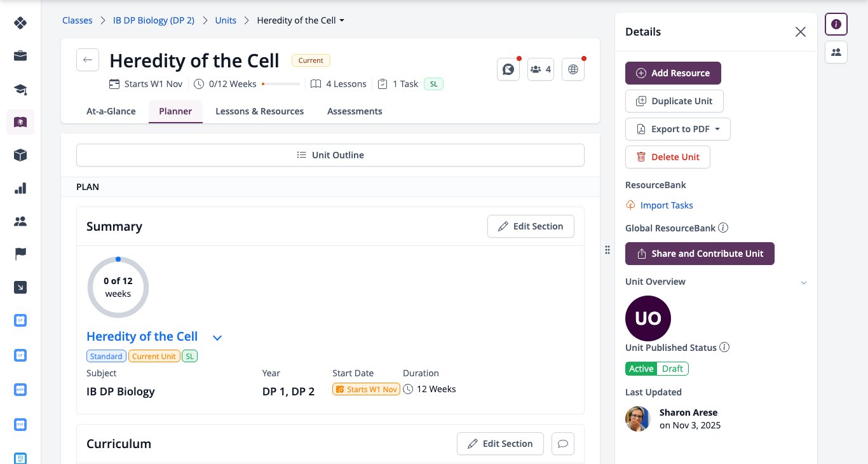868x464 pixels.
Task: Expand the Export to PDF dropdown
Action: [678, 129]
